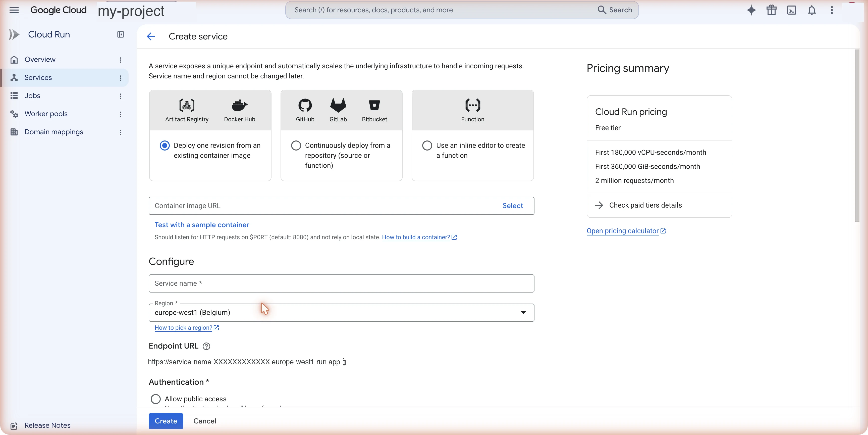Click the GitHub icon

click(x=305, y=105)
